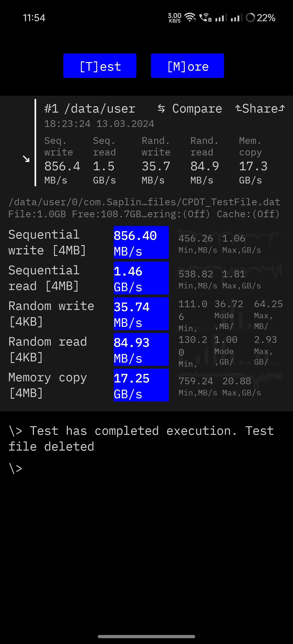Tap the 1.46 GB/s sequential read value

141,278
